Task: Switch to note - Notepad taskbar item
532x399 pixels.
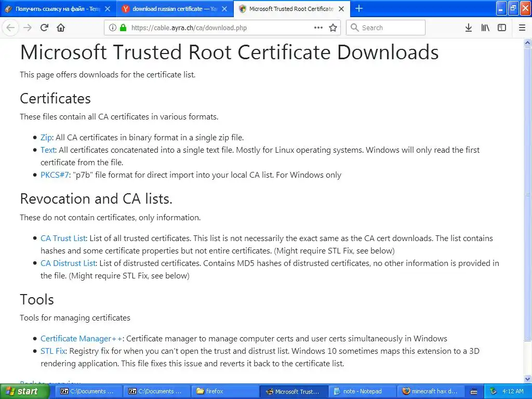Action: click(362, 391)
